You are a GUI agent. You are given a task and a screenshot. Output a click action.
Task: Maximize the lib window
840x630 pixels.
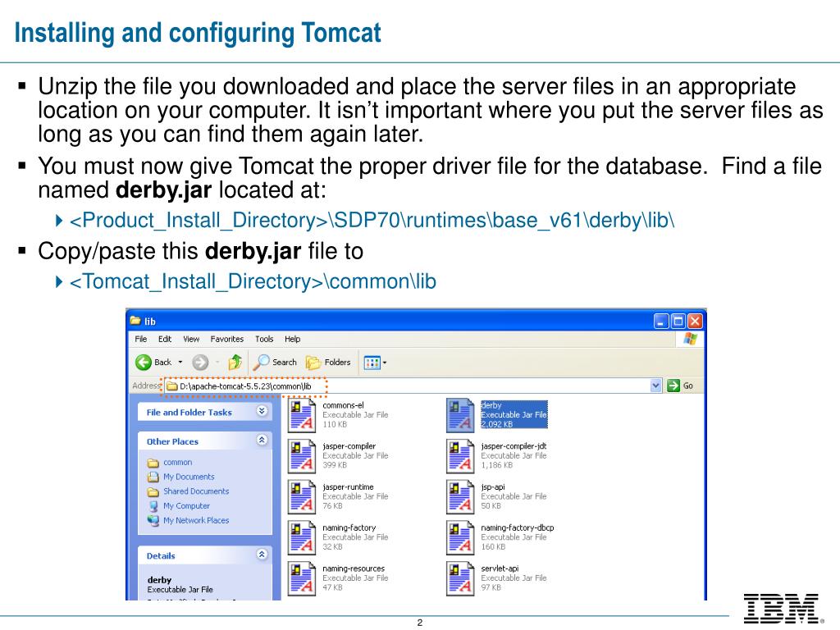(x=678, y=321)
